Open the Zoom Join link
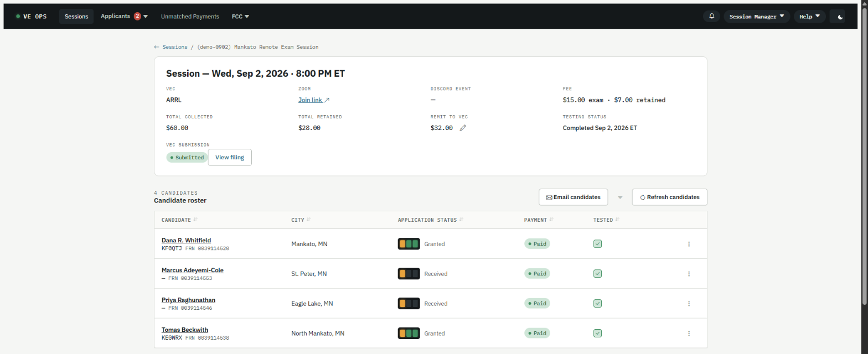Image resolution: width=868 pixels, height=354 pixels. pos(314,100)
